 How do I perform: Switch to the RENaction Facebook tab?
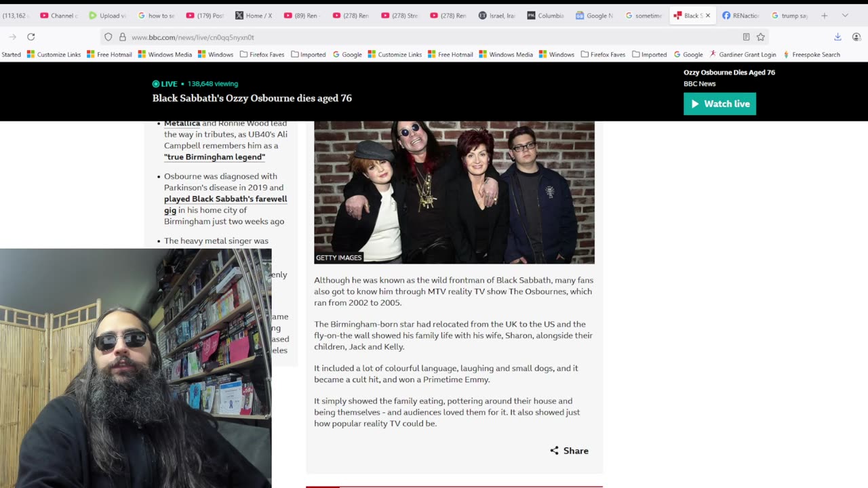[741, 16]
